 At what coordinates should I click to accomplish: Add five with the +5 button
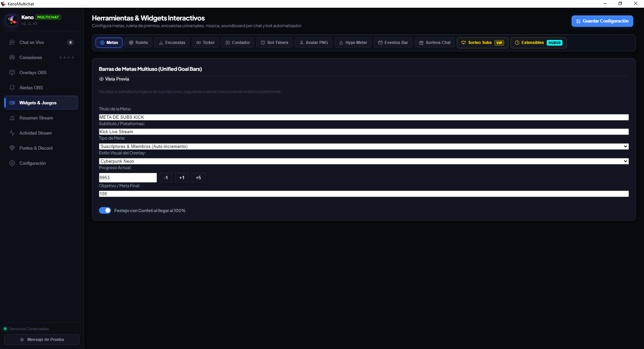[198, 178]
